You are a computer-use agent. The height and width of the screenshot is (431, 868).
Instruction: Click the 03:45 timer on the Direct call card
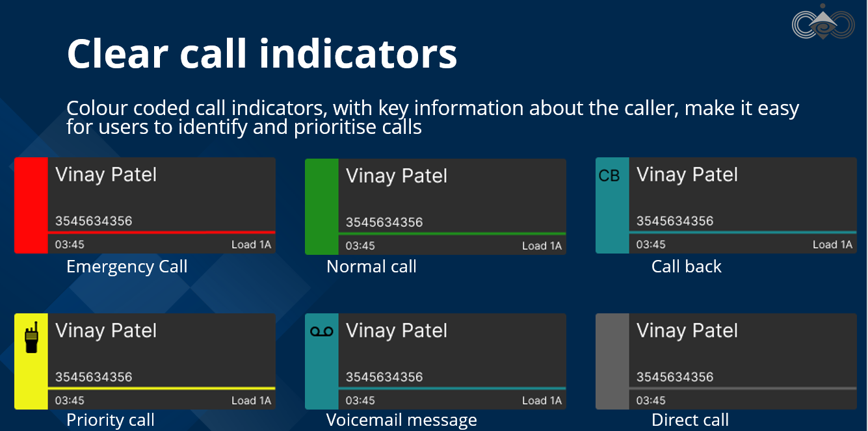651,400
